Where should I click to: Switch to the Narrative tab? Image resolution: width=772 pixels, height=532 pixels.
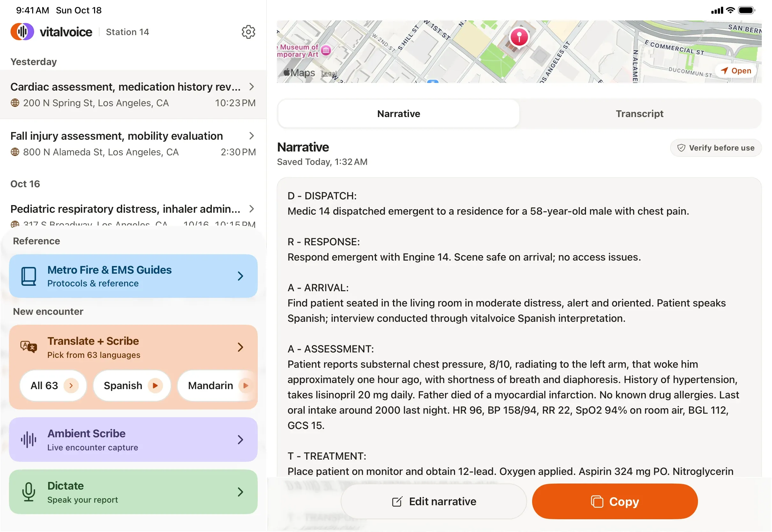(x=398, y=114)
